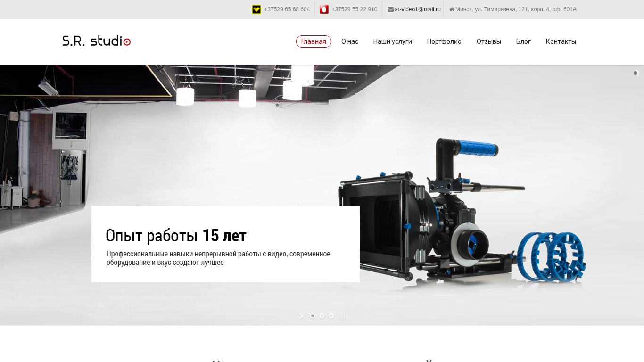Click phone number +37529 65 68 604
644x362 pixels.
[287, 9]
